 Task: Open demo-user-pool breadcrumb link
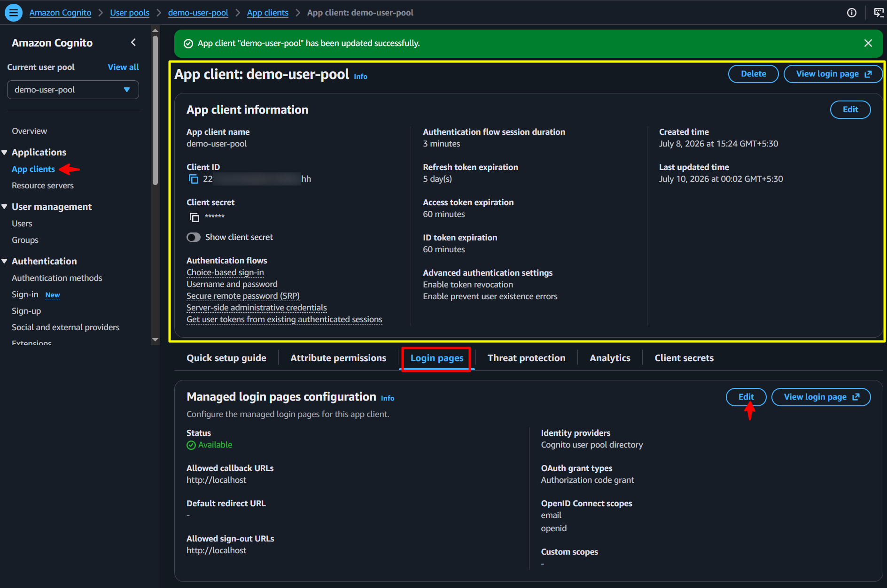[x=198, y=13]
